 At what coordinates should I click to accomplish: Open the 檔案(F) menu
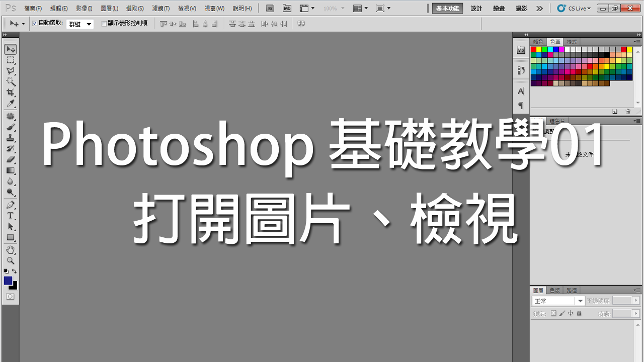(33, 9)
